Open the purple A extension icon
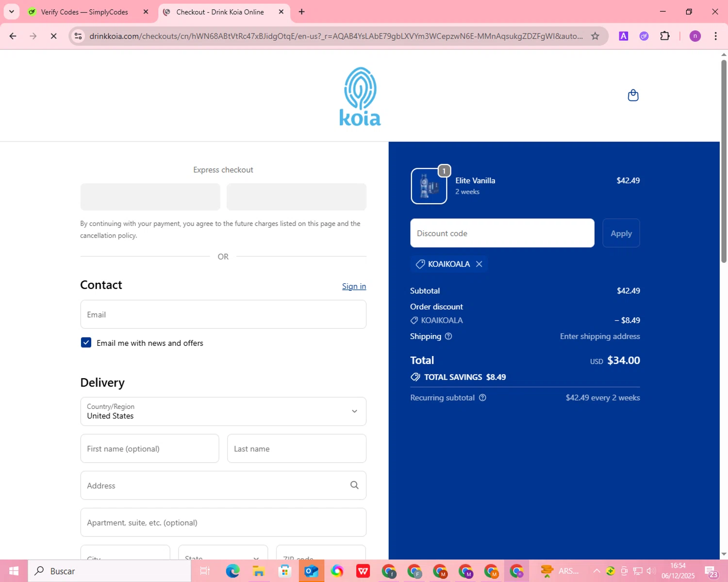Viewport: 728px width, 582px height. [x=624, y=36]
